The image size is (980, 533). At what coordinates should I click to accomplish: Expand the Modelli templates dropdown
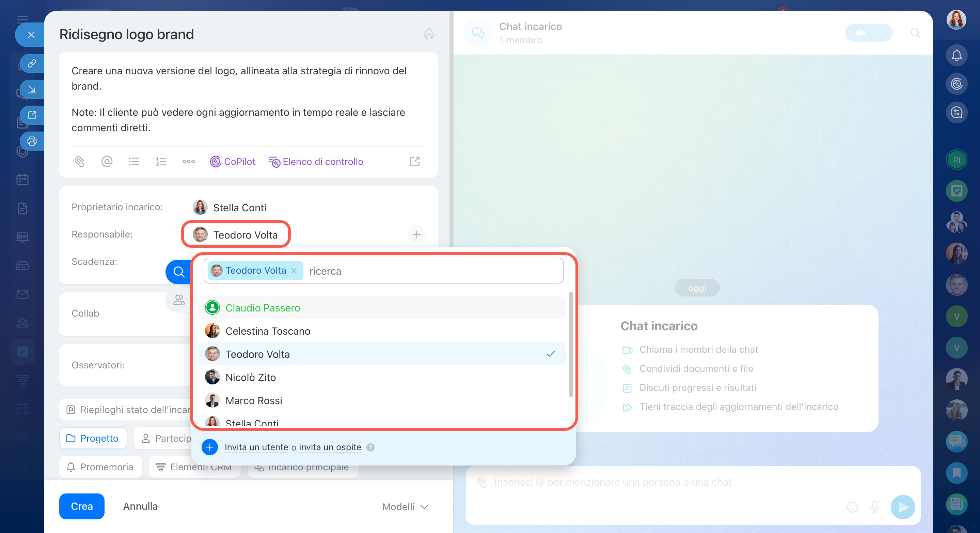pos(405,507)
